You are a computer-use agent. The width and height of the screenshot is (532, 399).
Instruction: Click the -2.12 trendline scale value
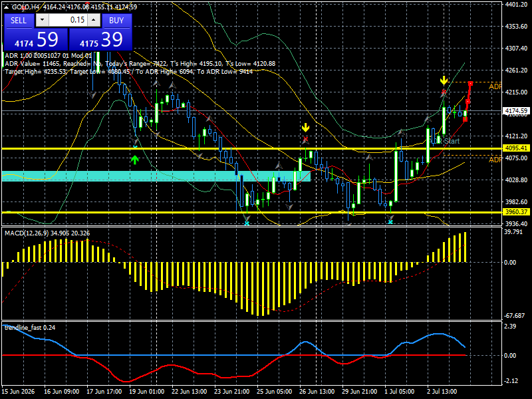(x=511, y=381)
